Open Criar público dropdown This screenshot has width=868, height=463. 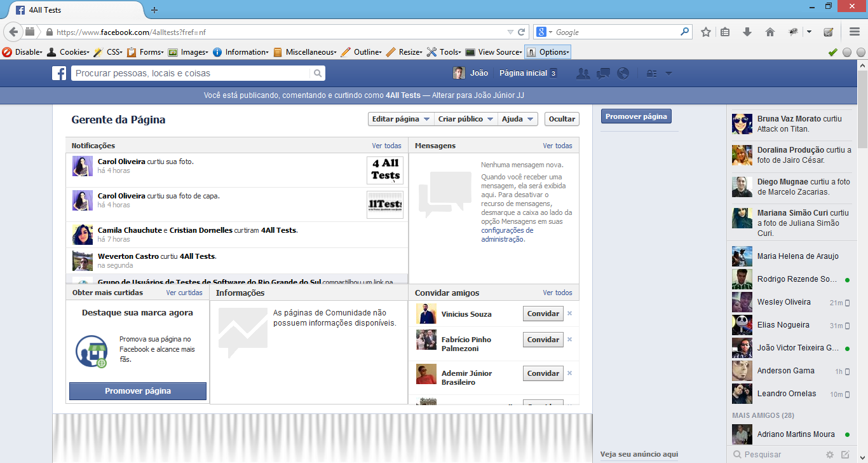point(466,119)
